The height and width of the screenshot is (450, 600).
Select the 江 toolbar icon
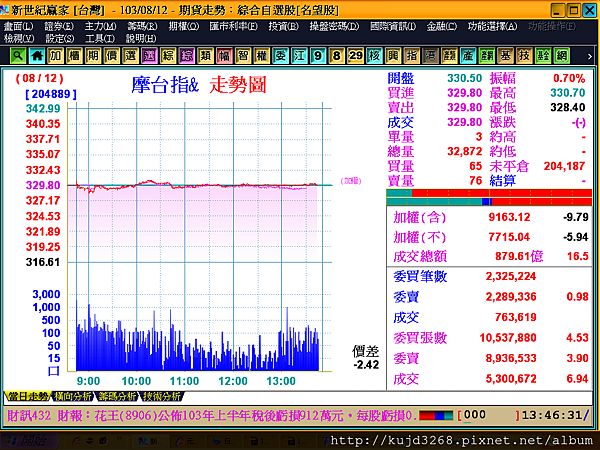point(299,56)
